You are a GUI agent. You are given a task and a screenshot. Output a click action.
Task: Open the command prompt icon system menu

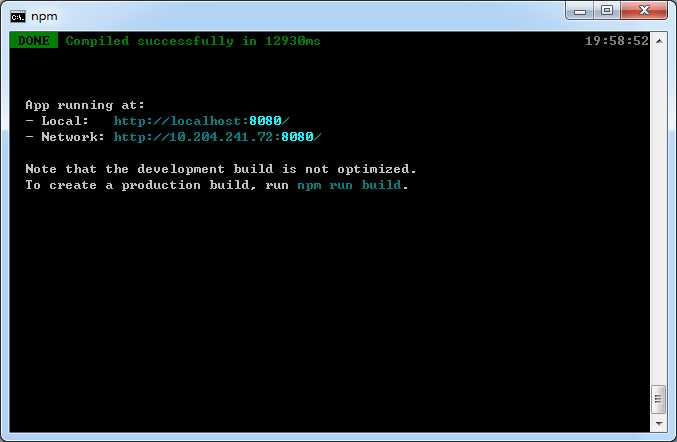point(18,17)
